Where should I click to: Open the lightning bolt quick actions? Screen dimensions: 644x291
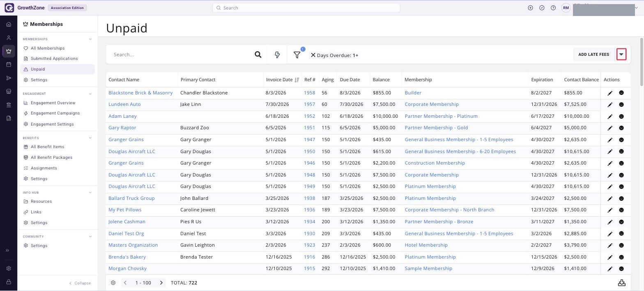pyautogui.click(x=277, y=55)
